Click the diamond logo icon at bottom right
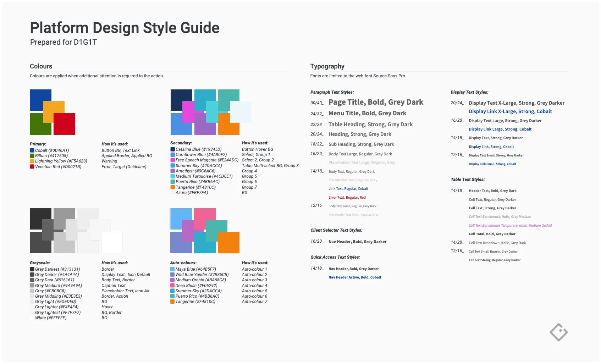 coord(559,332)
